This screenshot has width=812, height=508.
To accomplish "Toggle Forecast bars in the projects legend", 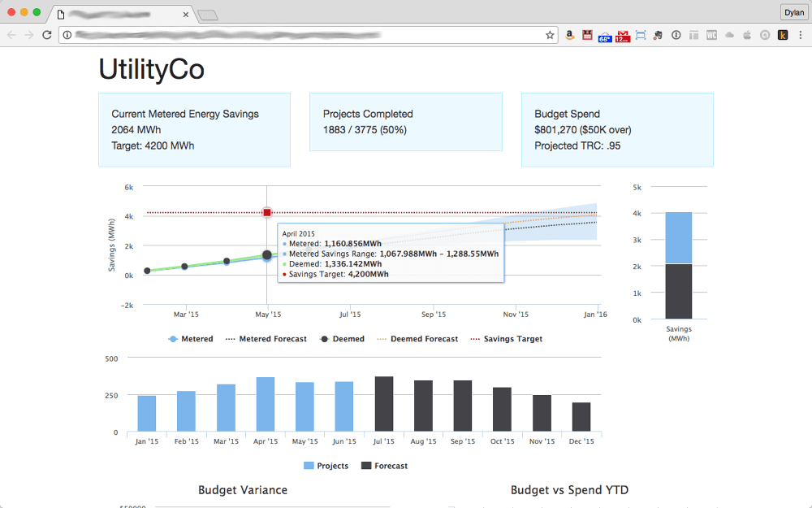I will click(384, 466).
